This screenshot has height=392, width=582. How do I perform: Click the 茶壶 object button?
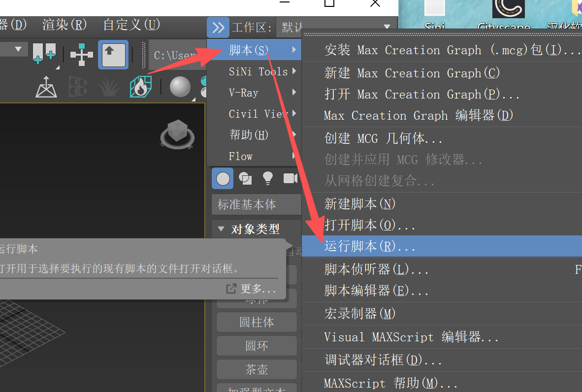(257, 369)
